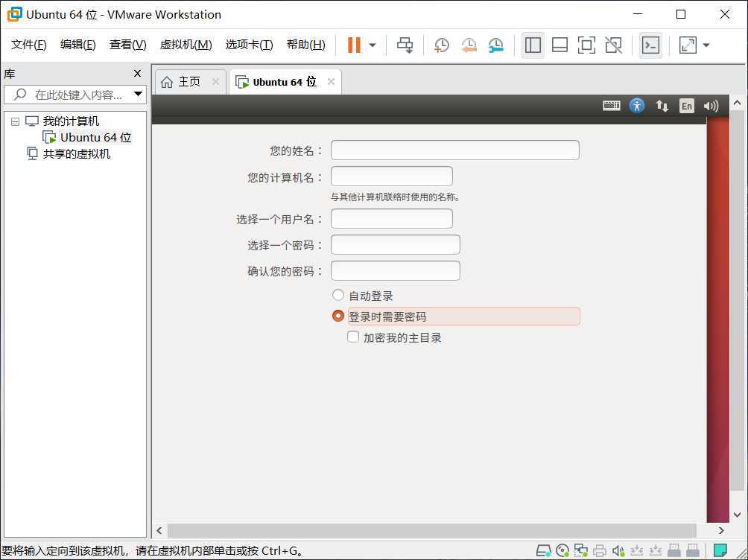This screenshot has width=748, height=560.
Task: Toggle the console view toolbar button
Action: coord(650,45)
